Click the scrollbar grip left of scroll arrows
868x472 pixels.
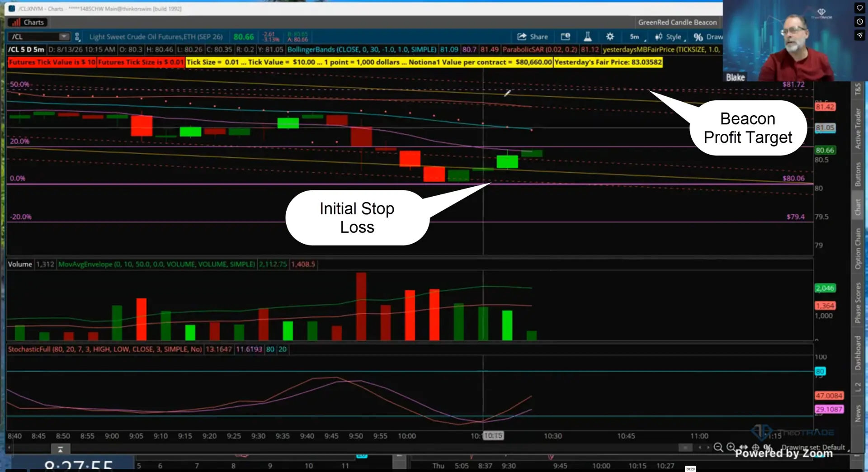click(x=685, y=447)
